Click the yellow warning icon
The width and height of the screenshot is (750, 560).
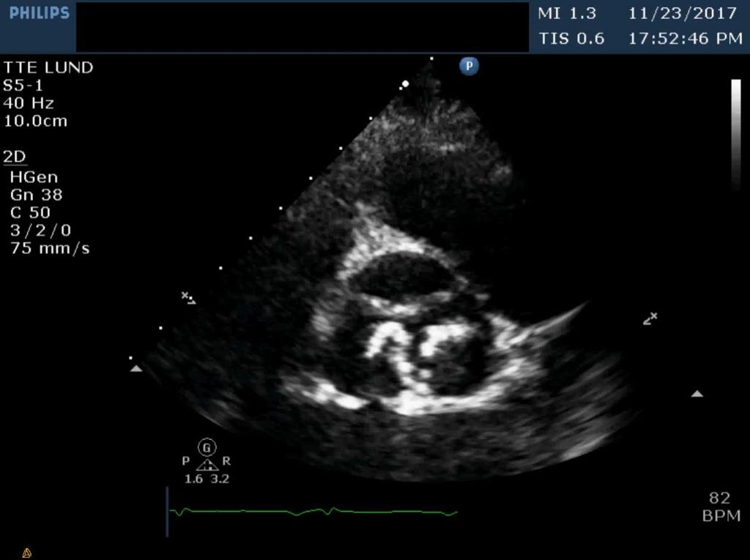(x=27, y=553)
